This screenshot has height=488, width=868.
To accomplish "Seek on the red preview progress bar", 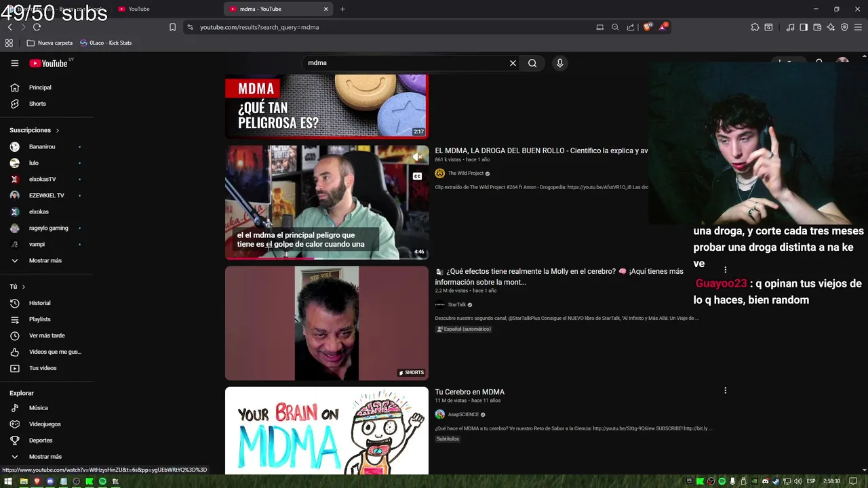I will (x=327, y=258).
